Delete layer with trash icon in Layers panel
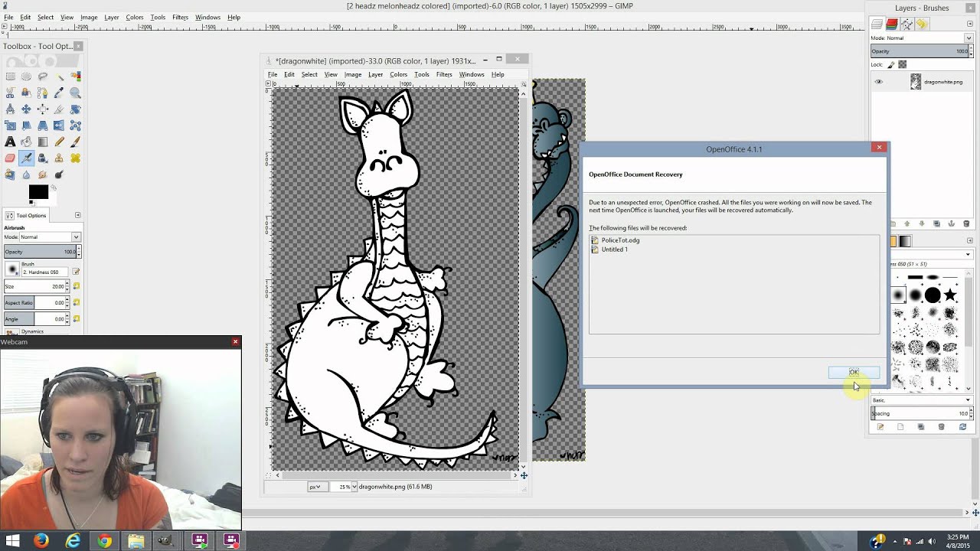The image size is (980, 551). (966, 223)
